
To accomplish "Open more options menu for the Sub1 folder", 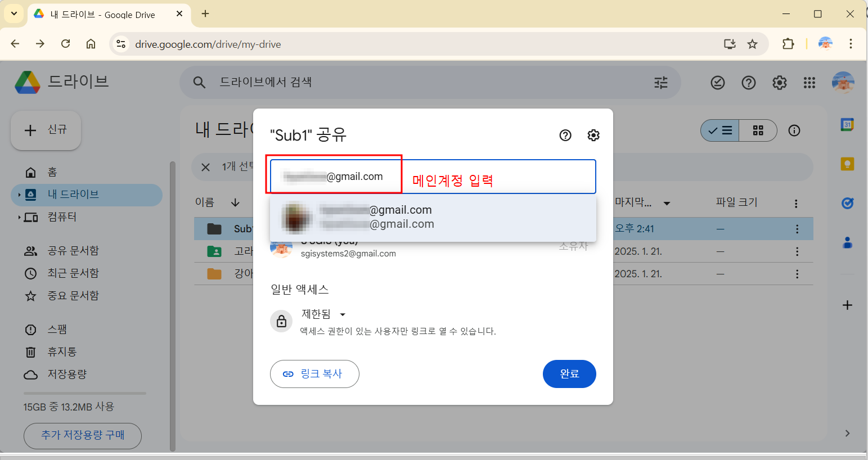I will click(797, 228).
